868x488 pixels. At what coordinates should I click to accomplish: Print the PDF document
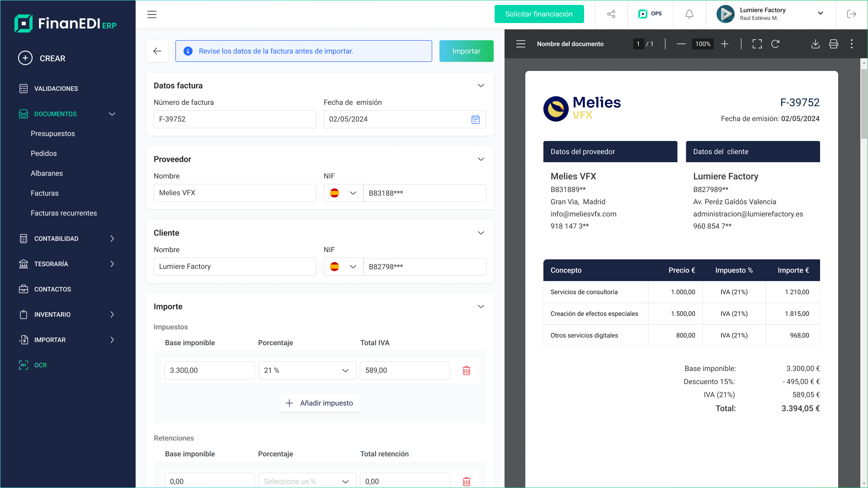(x=834, y=44)
